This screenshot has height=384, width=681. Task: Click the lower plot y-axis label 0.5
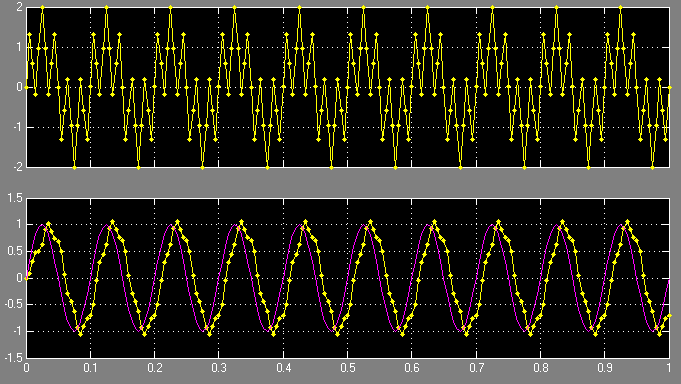pyautogui.click(x=15, y=251)
